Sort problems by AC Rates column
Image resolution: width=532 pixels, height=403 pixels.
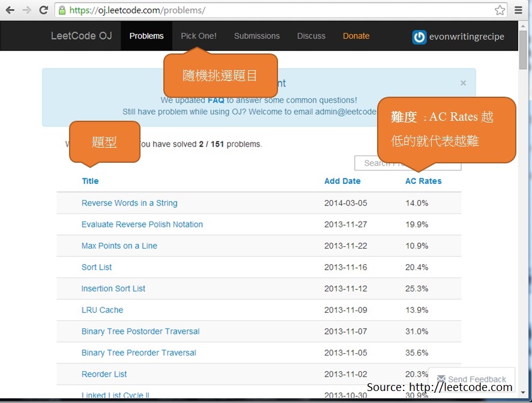[x=423, y=181]
